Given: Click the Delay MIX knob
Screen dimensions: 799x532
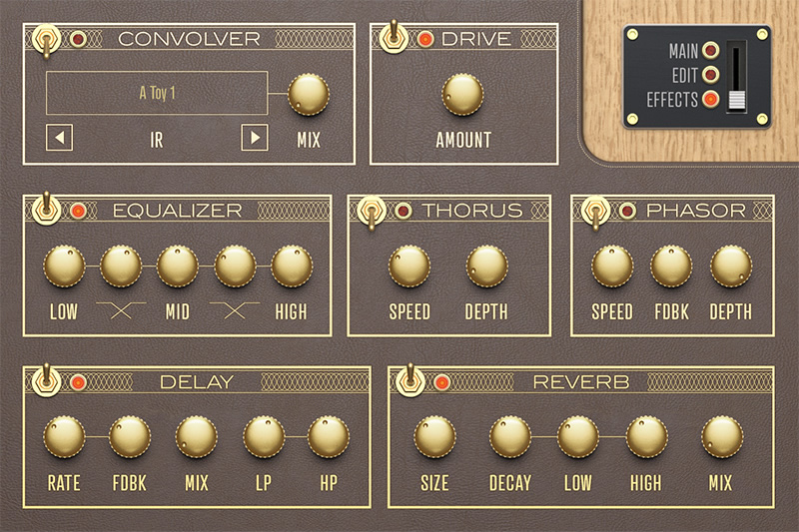Looking at the screenshot, I should 197,437.
